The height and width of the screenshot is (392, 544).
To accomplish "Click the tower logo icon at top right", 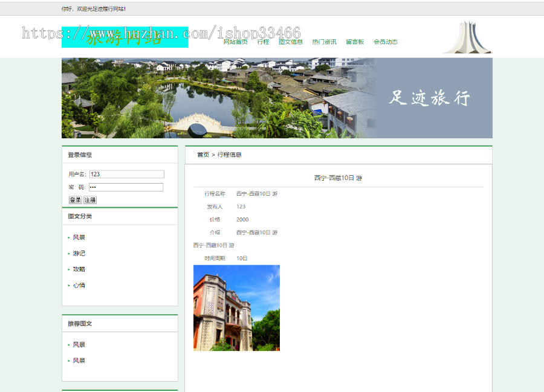I will pos(467,36).
